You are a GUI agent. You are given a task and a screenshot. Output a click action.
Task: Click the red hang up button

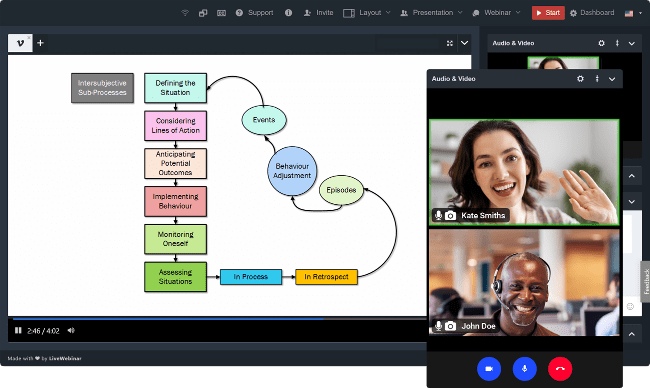coord(560,369)
